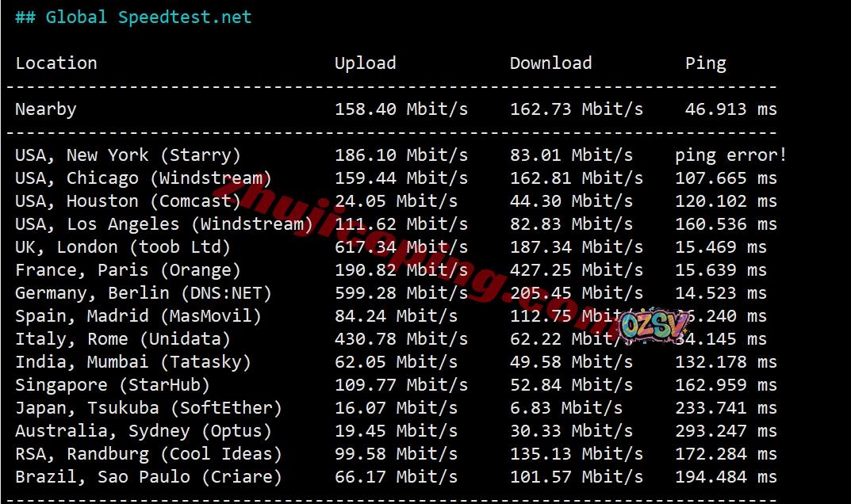This screenshot has width=851, height=504.
Task: Click Nearby upload value 158.40 Mbit/s
Action: 401,109
